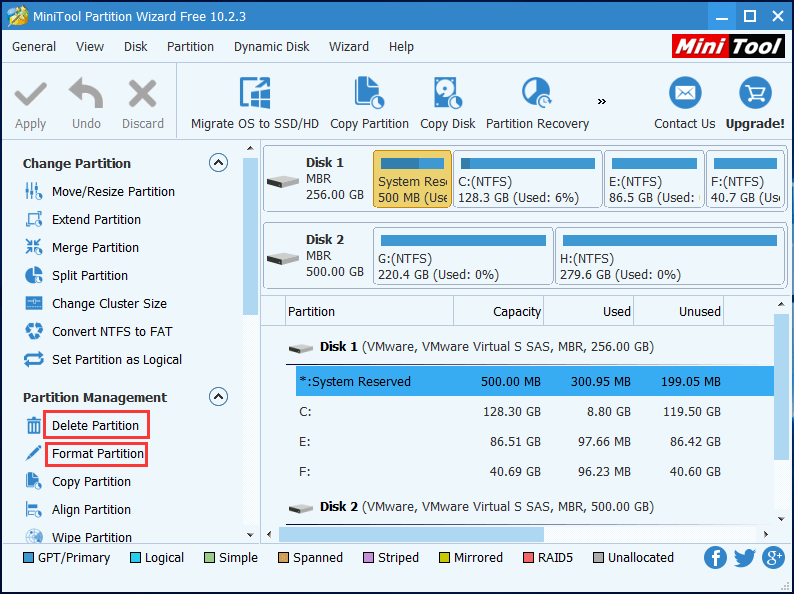This screenshot has width=794, height=594.
Task: Click partition list horizontal scrollbar thumb
Action: [411, 534]
